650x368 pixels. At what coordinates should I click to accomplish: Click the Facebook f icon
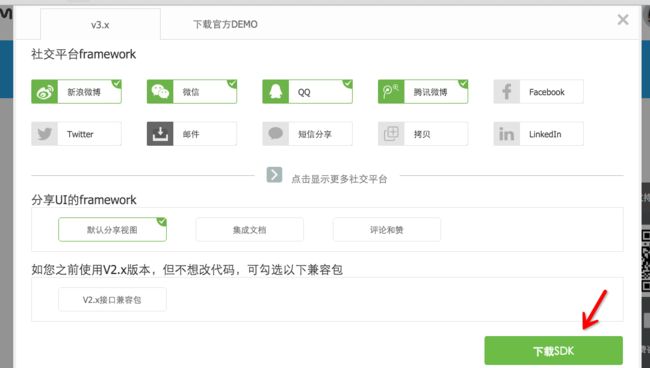click(x=507, y=92)
